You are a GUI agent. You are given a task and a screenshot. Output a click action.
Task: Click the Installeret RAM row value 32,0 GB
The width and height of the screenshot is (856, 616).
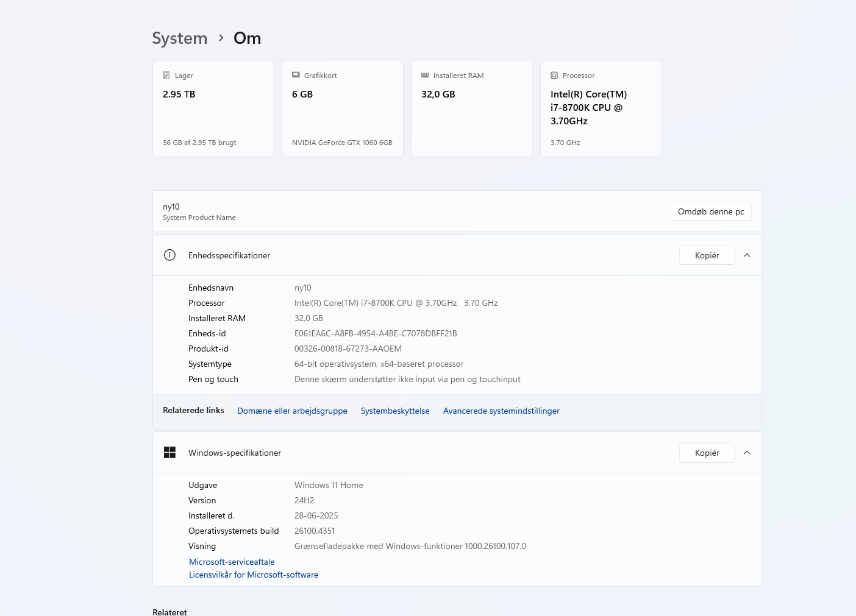[309, 318]
